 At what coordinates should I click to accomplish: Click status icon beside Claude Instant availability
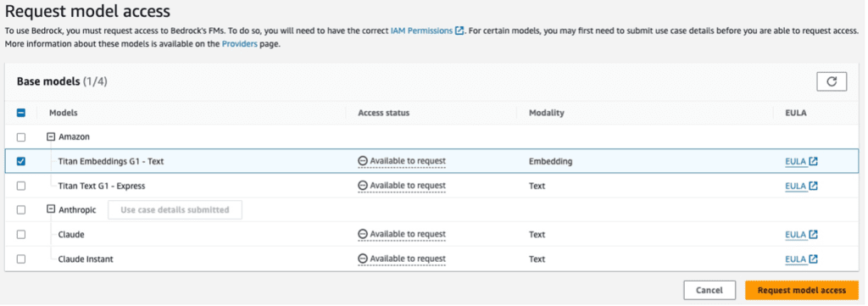click(x=363, y=259)
